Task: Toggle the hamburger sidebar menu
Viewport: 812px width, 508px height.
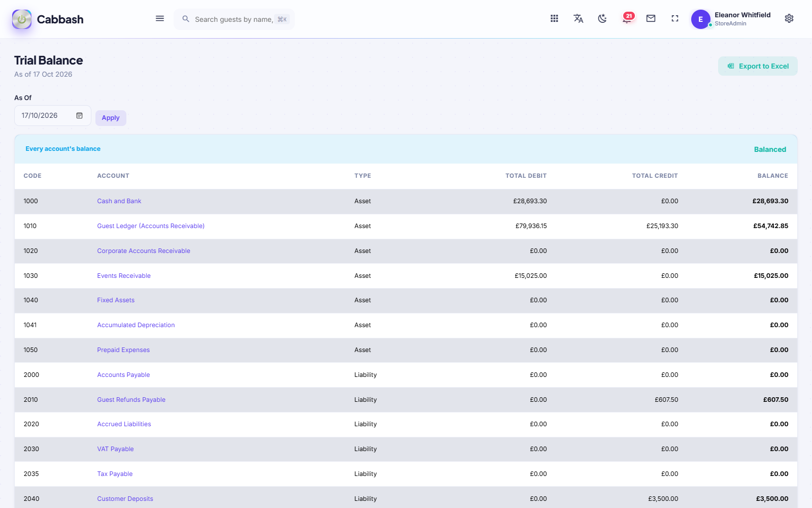Action: (x=160, y=19)
